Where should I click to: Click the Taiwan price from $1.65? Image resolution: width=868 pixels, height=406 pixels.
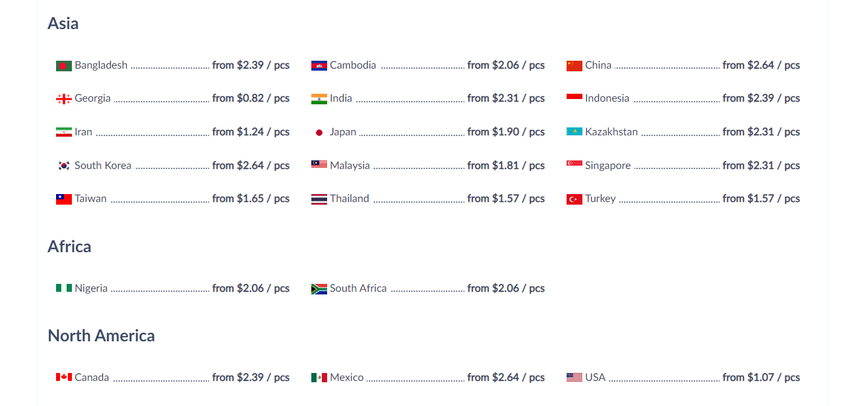coord(251,199)
